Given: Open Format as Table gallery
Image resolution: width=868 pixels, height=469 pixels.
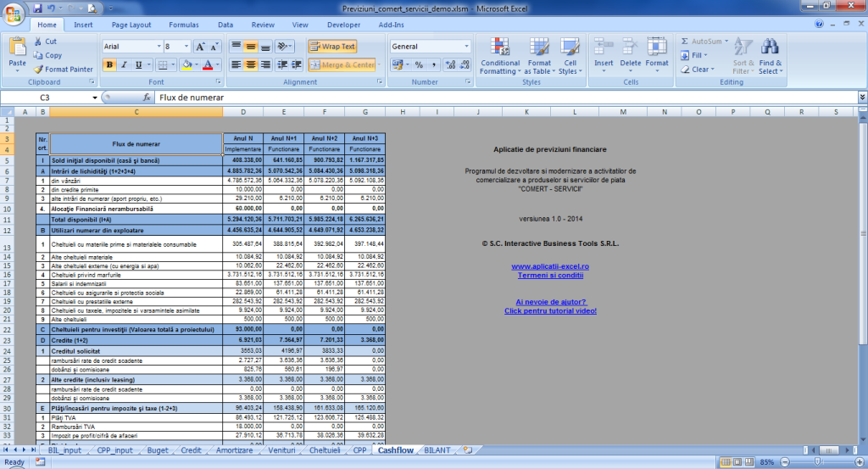Looking at the screenshot, I should [x=539, y=55].
